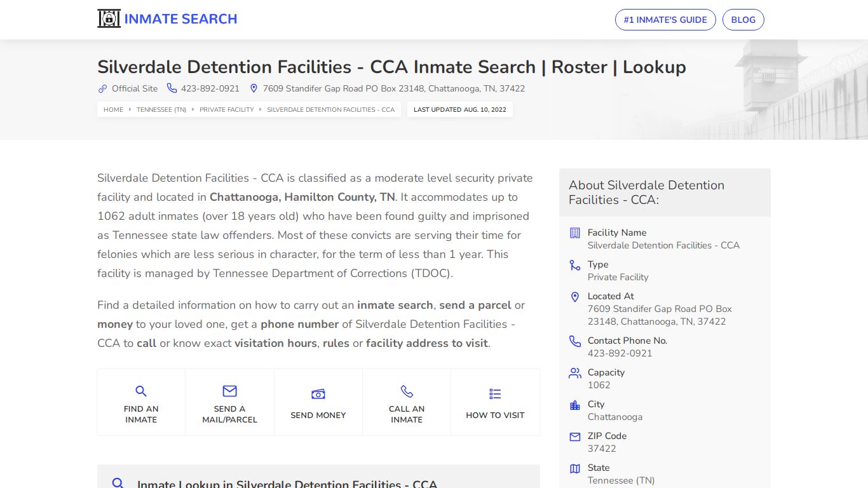Click bold text Chattanooga, Hamilton County, TN
Screen dimensions: 868x488
click(302, 197)
